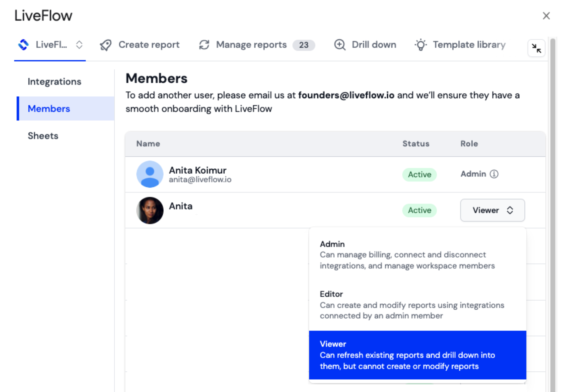Screen dimensions: 564x392
Task: Click the founders@liveflow.io email address
Action: (x=346, y=95)
